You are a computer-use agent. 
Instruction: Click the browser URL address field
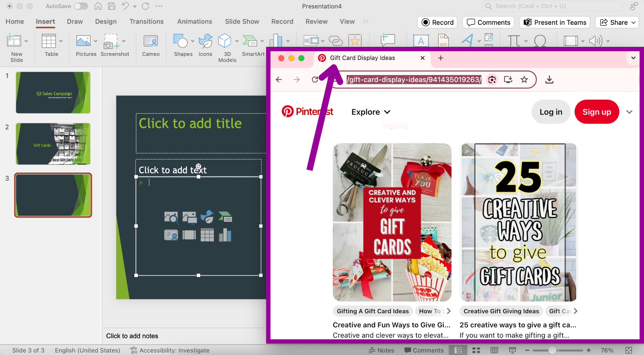tap(414, 79)
